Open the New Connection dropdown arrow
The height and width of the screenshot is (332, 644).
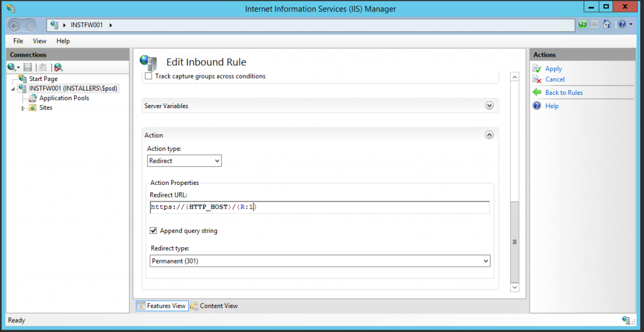(18, 68)
